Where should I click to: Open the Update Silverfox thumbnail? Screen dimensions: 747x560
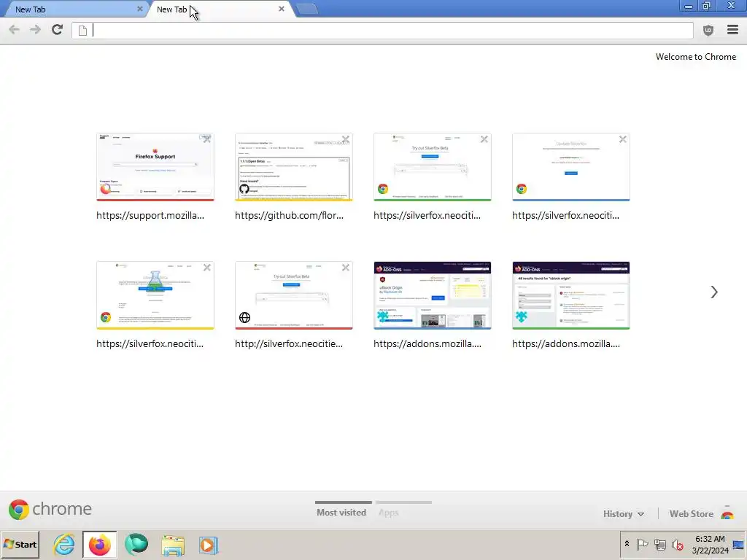coord(571,167)
